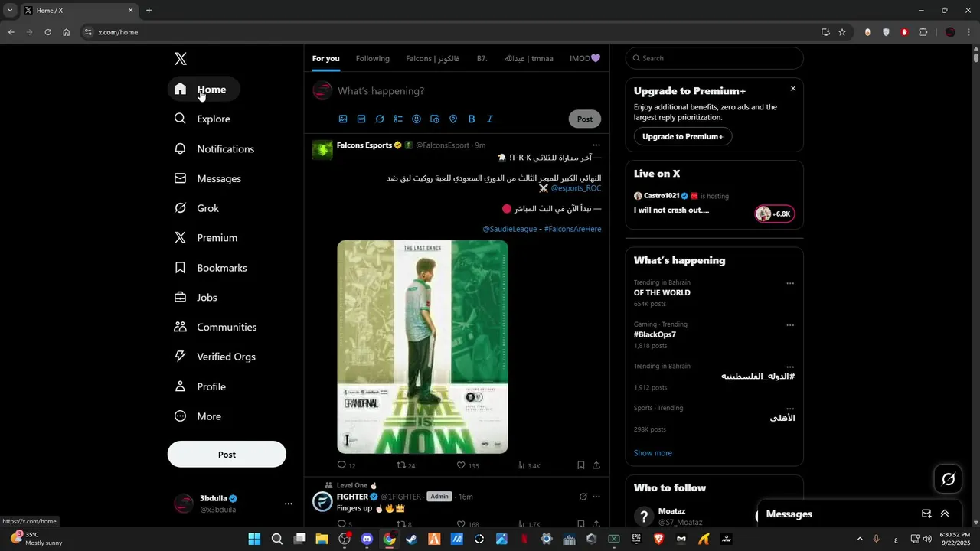Click the Upgrade to Premium+ button
This screenshot has height=551, width=980.
coord(683,136)
